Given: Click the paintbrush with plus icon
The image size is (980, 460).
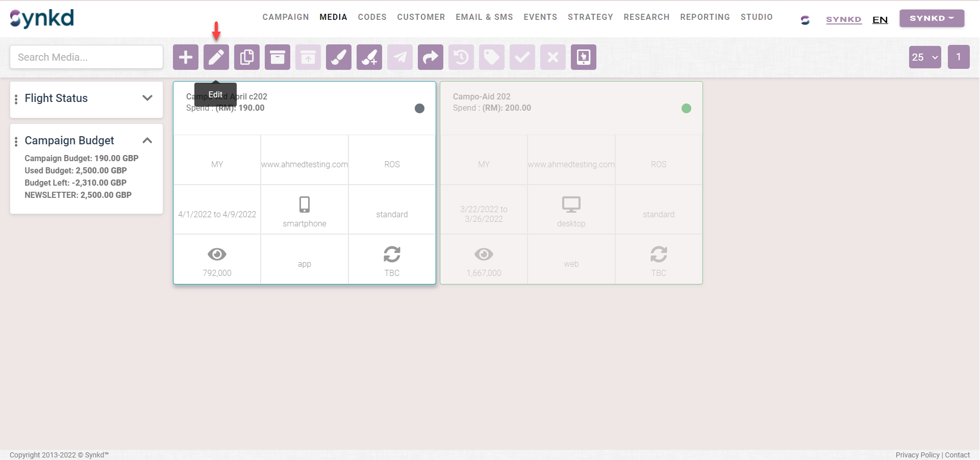Looking at the screenshot, I should click(x=369, y=57).
